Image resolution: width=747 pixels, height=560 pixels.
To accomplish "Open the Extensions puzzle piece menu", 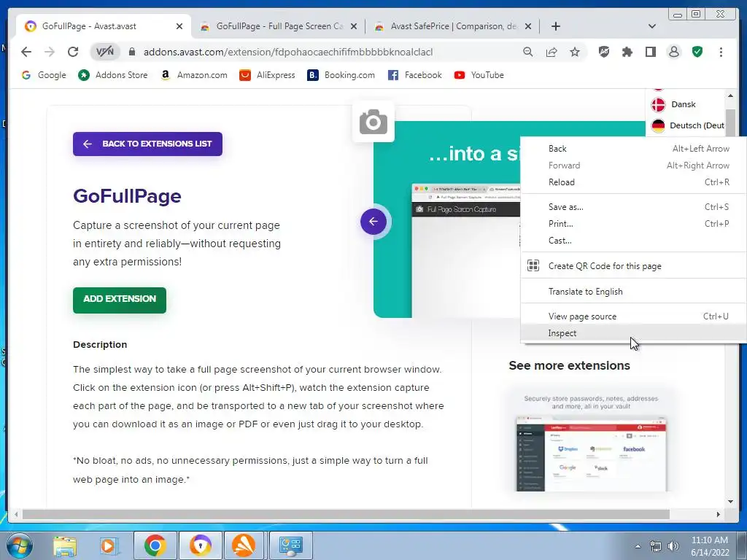I will [x=627, y=52].
